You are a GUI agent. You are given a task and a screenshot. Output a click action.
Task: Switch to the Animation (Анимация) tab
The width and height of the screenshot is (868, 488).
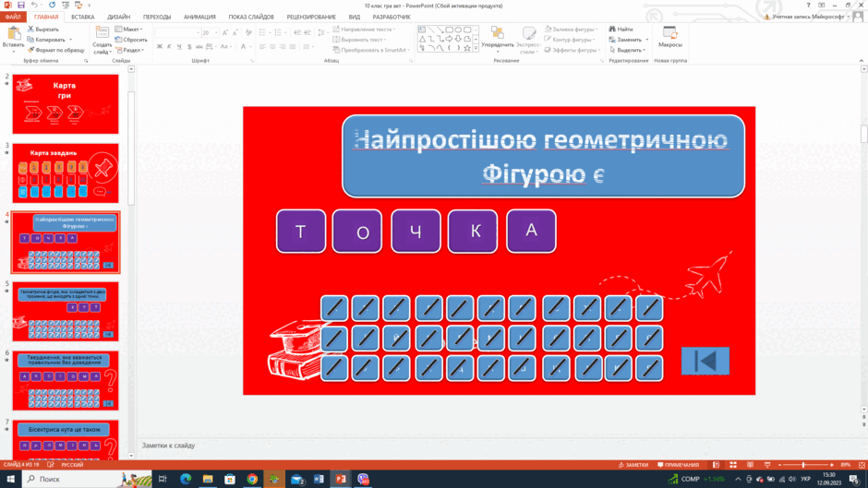click(x=199, y=17)
